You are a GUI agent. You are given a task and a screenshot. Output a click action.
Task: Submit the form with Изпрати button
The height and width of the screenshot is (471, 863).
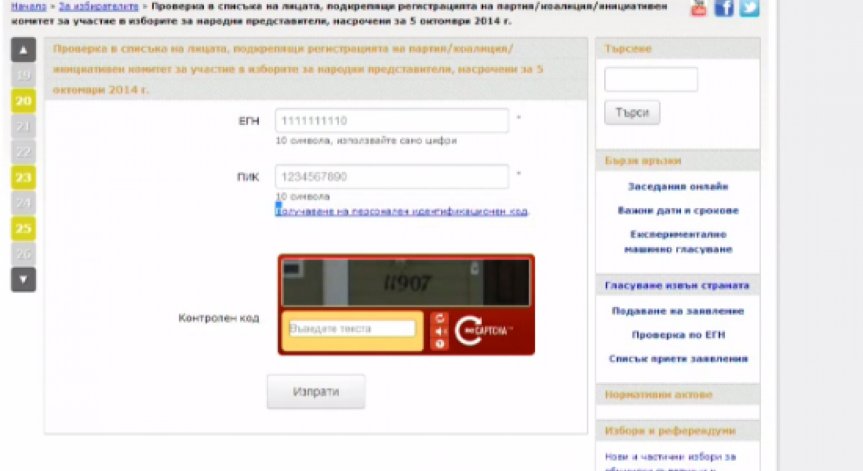coord(316,392)
